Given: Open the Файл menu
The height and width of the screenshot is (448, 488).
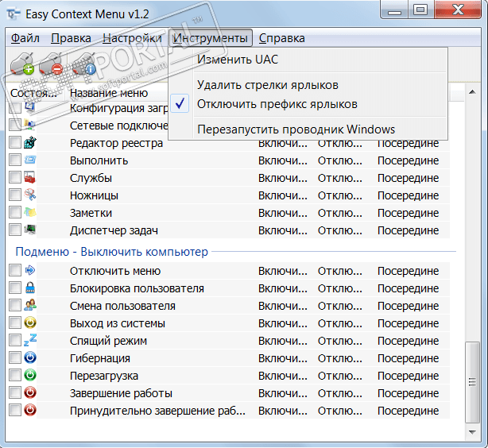Looking at the screenshot, I should click(25, 38).
